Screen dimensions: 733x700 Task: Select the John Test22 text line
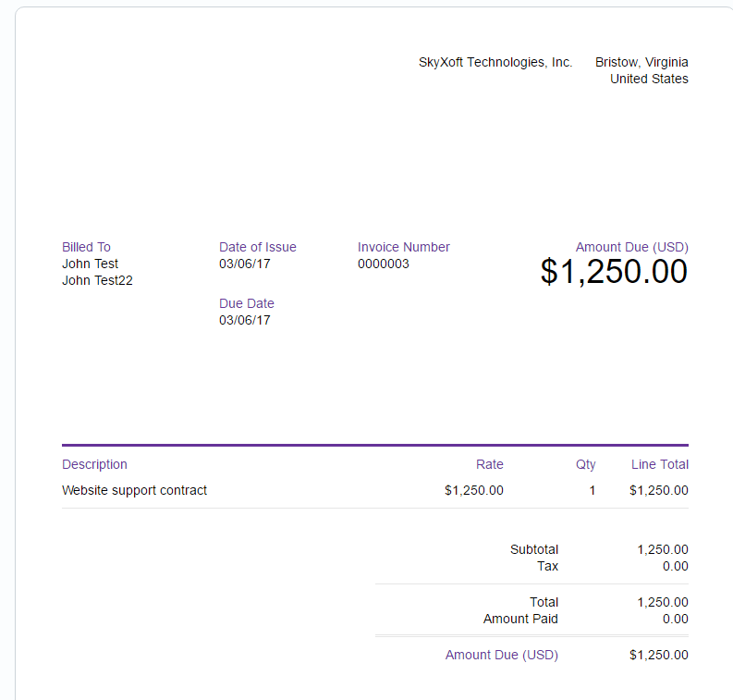point(97,280)
